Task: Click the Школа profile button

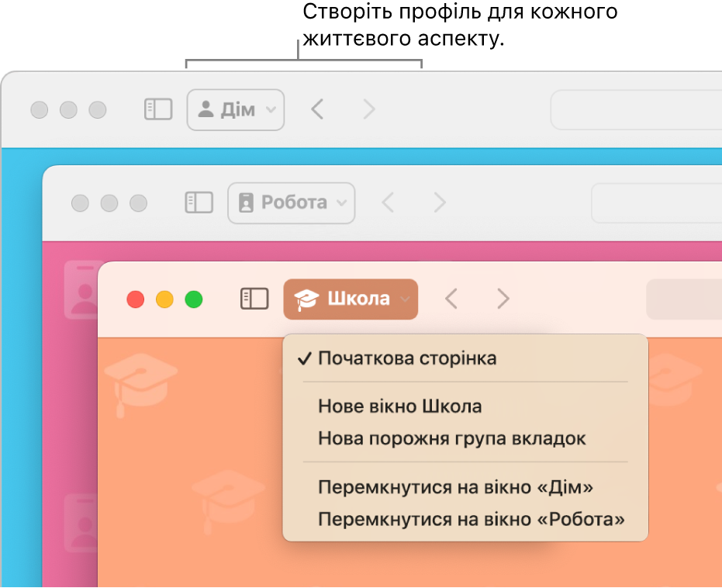Action: pyautogui.click(x=351, y=299)
